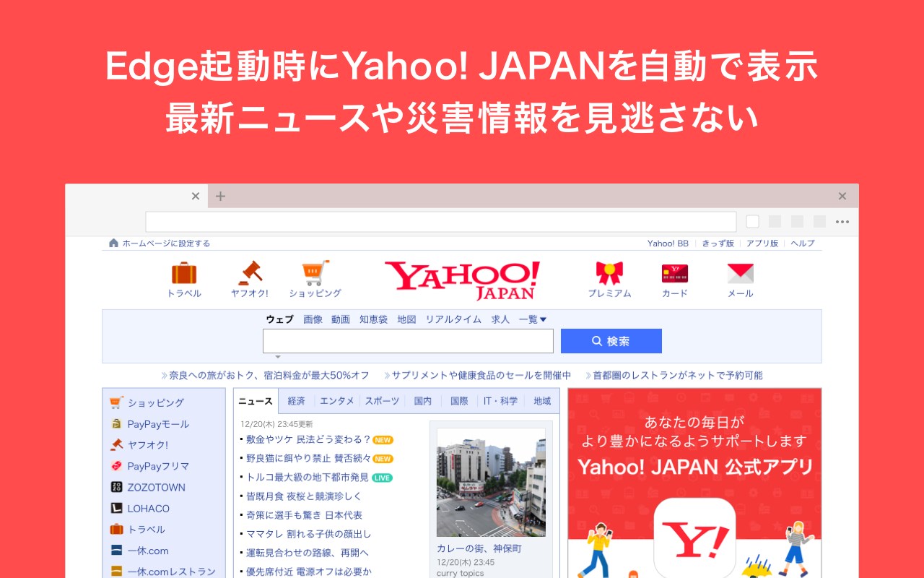This screenshot has width=924, height=578.
Task: Open the カレーの街、神保町 caption link
Action: point(479,548)
